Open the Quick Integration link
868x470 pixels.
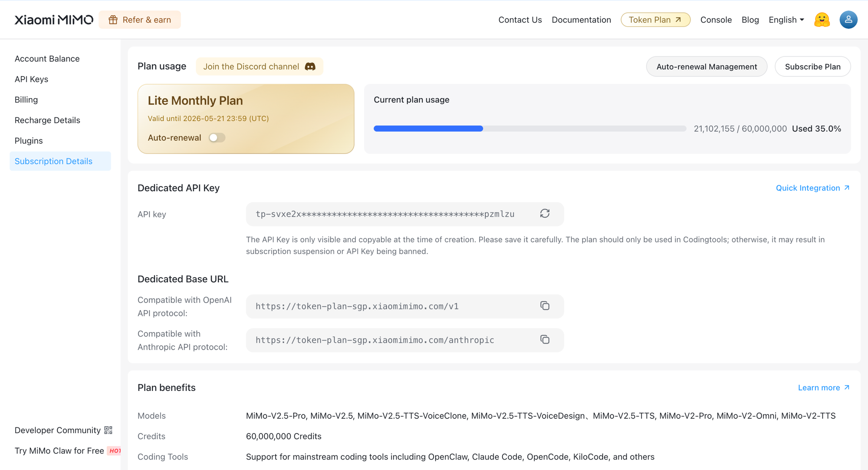[812, 188]
